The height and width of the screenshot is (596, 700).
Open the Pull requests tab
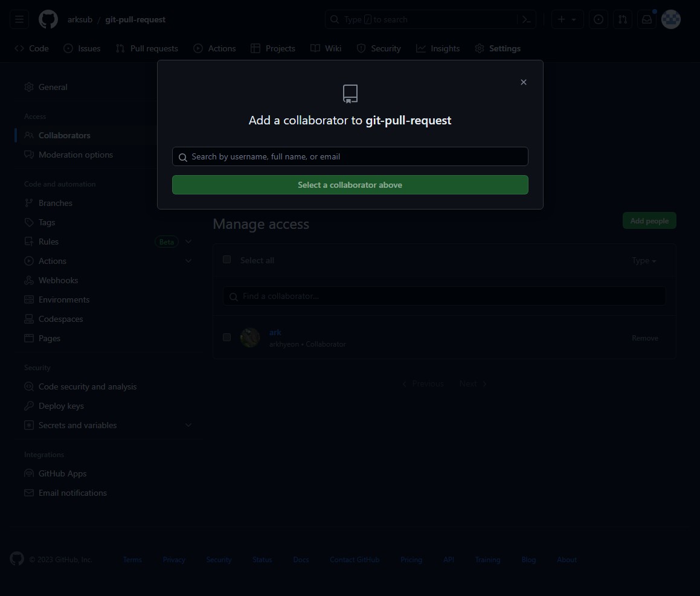click(x=147, y=48)
